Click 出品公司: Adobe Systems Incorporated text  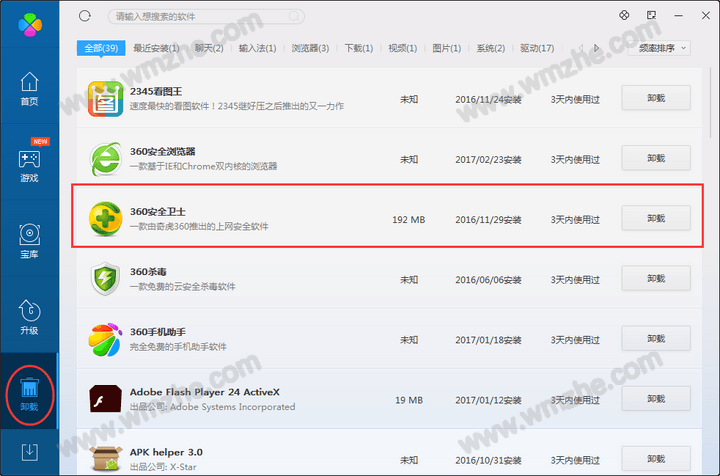(x=212, y=407)
